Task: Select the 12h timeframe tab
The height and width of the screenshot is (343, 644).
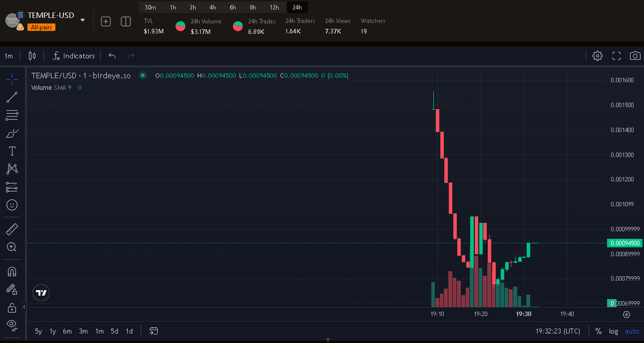Action: pyautogui.click(x=274, y=8)
